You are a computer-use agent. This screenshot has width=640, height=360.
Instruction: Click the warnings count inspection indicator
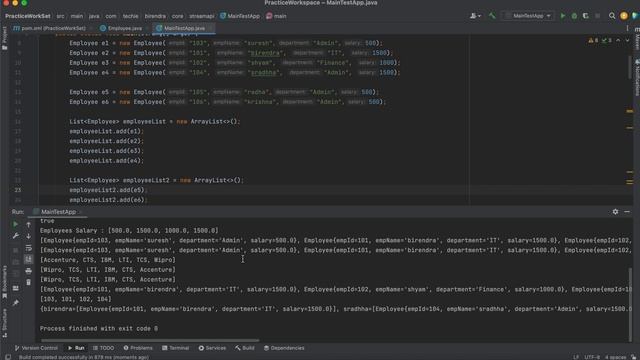pyautogui.click(x=593, y=40)
